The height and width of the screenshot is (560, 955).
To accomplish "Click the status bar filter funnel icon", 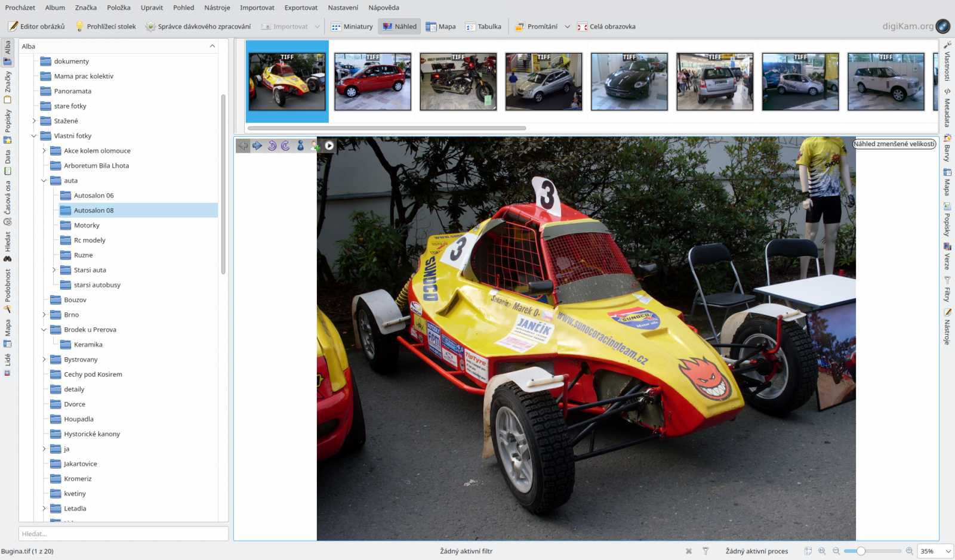I will (706, 551).
